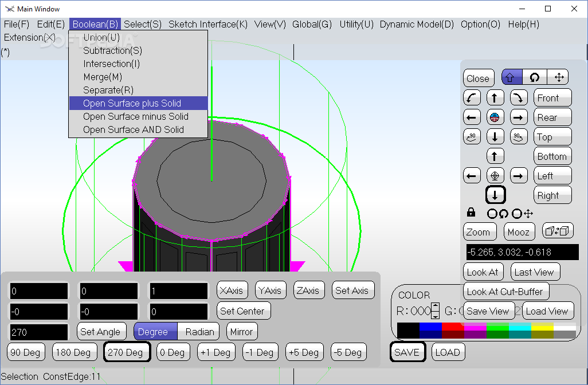The image size is (588, 385).
Task: Choose Merge(M) menu entry
Action: (138, 77)
